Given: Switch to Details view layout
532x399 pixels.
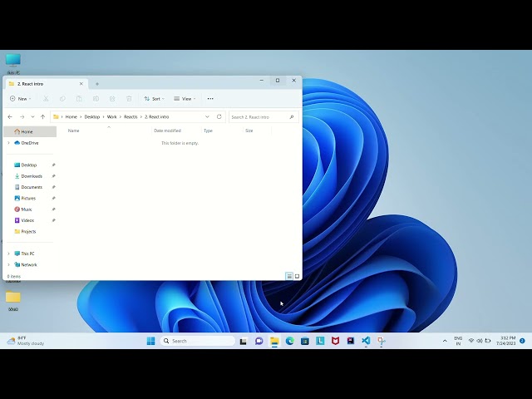Looking at the screenshot, I should pos(289,276).
